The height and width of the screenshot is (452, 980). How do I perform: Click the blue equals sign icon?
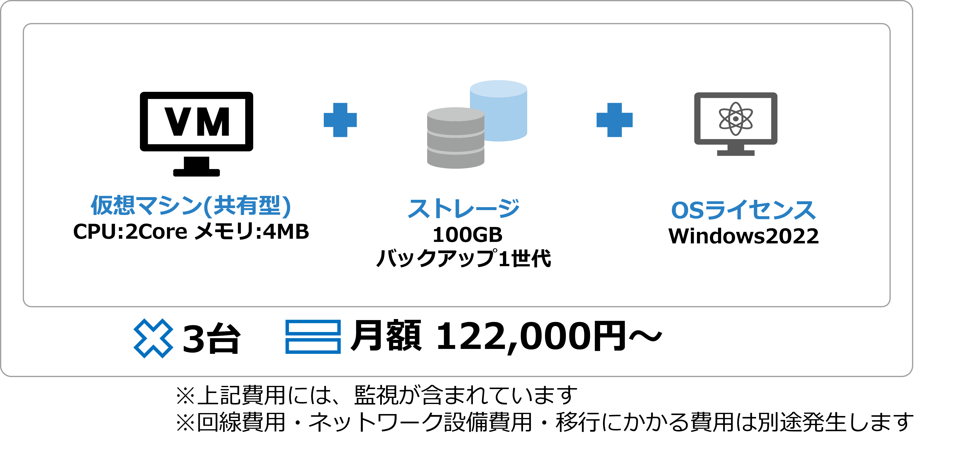(x=313, y=337)
